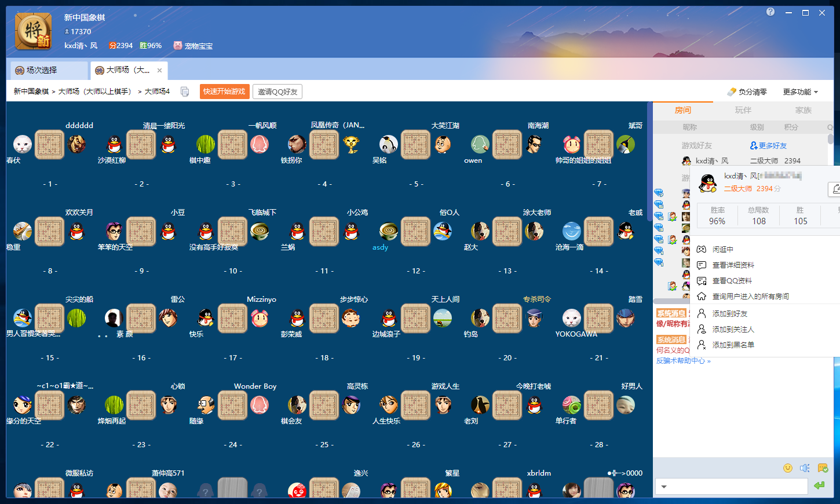Click 大师场4 in the breadcrumb

[x=157, y=92]
